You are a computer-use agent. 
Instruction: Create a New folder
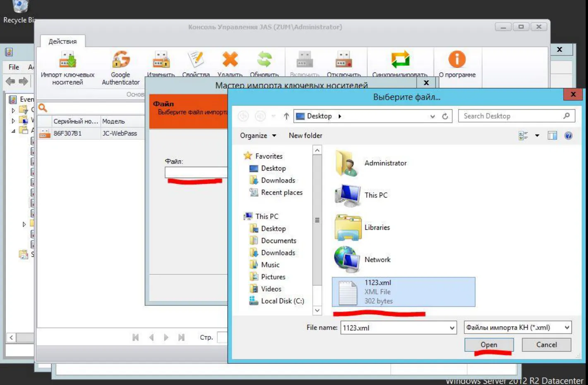point(305,135)
